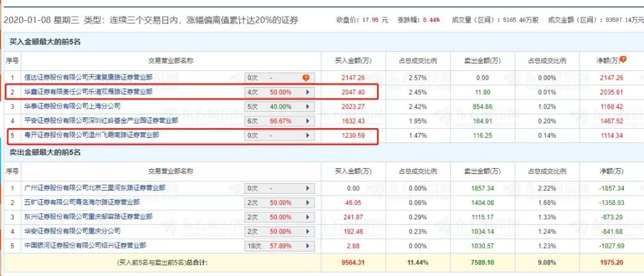The image size is (644, 276).
Task: Click buy amount 241.97 in 东兴证券 row
Action: [x=353, y=217]
